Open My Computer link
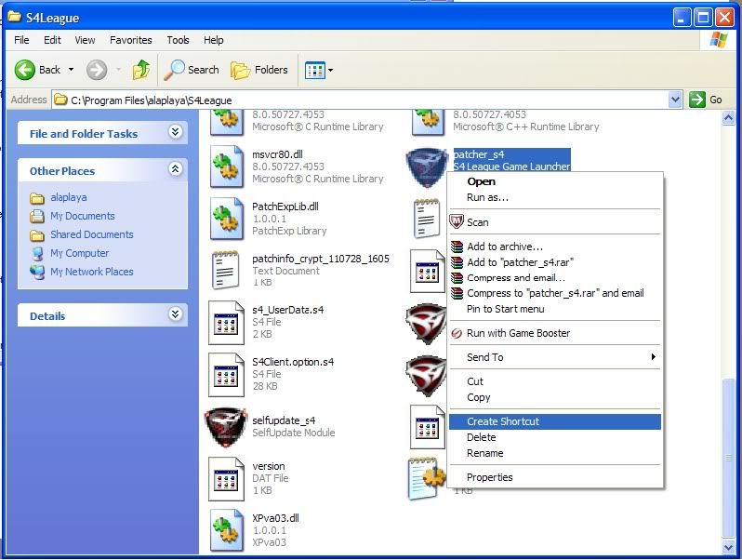This screenshot has width=742, height=560. tap(80, 253)
